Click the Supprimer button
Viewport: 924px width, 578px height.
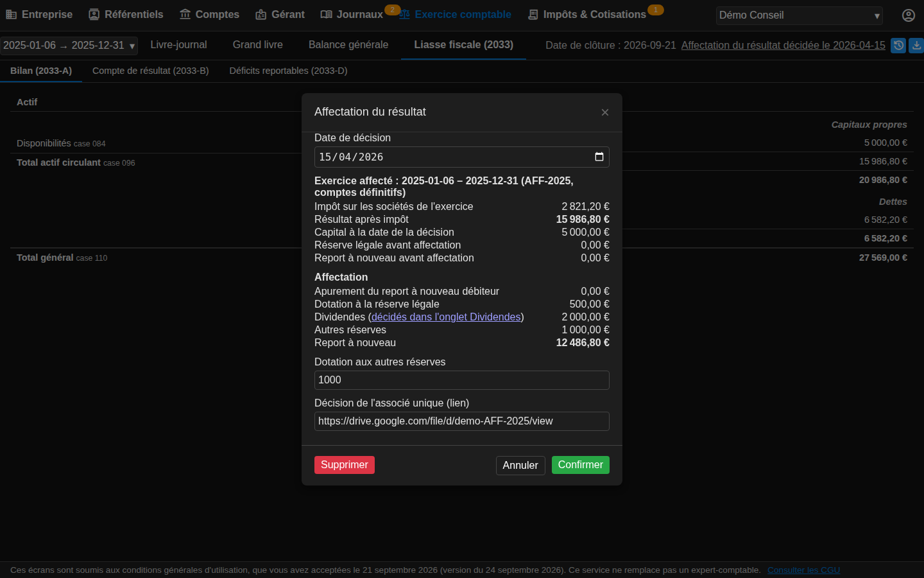[x=345, y=465]
